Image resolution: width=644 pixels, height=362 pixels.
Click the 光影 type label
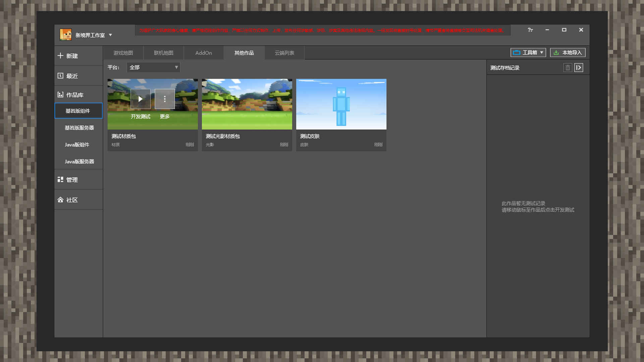tap(210, 145)
